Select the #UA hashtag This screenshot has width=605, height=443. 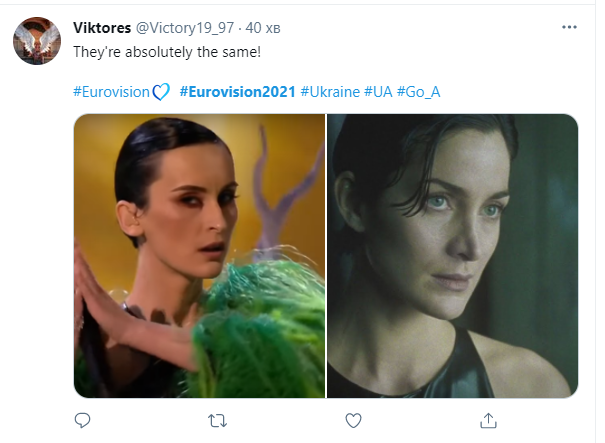tap(378, 92)
